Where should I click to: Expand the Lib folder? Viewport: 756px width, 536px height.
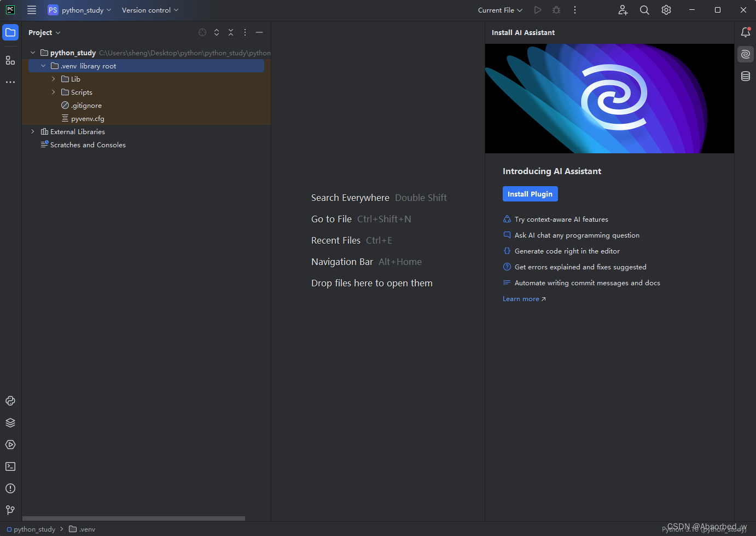tap(54, 79)
